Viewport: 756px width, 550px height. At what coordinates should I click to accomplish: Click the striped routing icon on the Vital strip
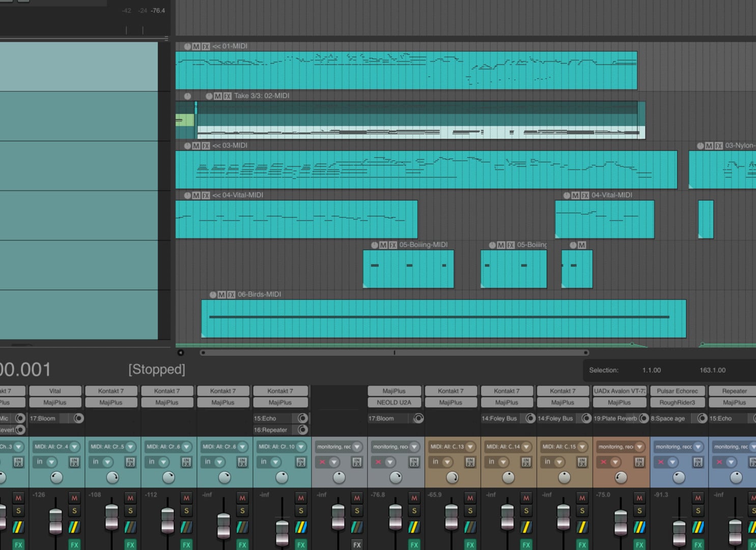click(x=74, y=527)
